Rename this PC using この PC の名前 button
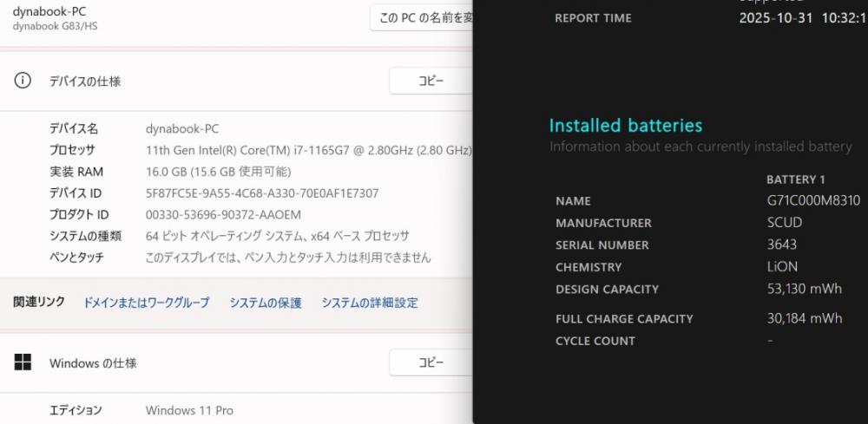The width and height of the screenshot is (868, 424). (422, 17)
